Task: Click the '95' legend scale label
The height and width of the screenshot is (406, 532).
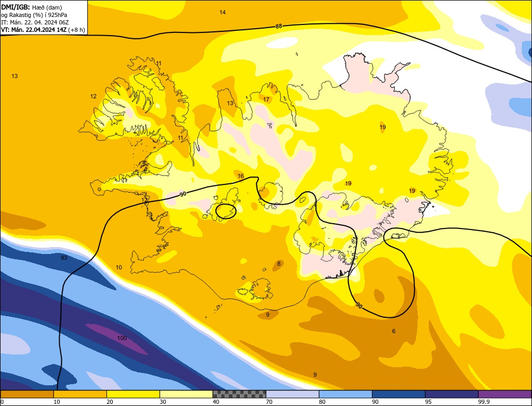Action: [x=428, y=402]
